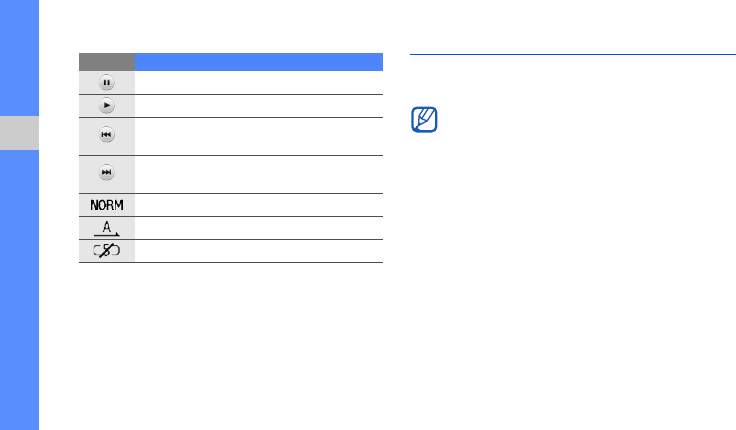The height and width of the screenshot is (430, 736).
Task: Select the blank row next to NORM
Action: click(x=259, y=205)
